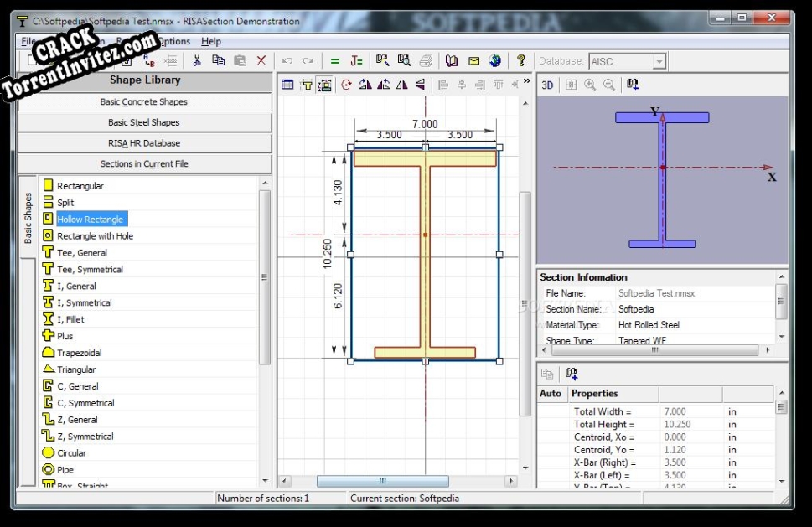Click the fit-to-view icon beside 3D
Viewport: 812px width, 527px height.
(572, 85)
